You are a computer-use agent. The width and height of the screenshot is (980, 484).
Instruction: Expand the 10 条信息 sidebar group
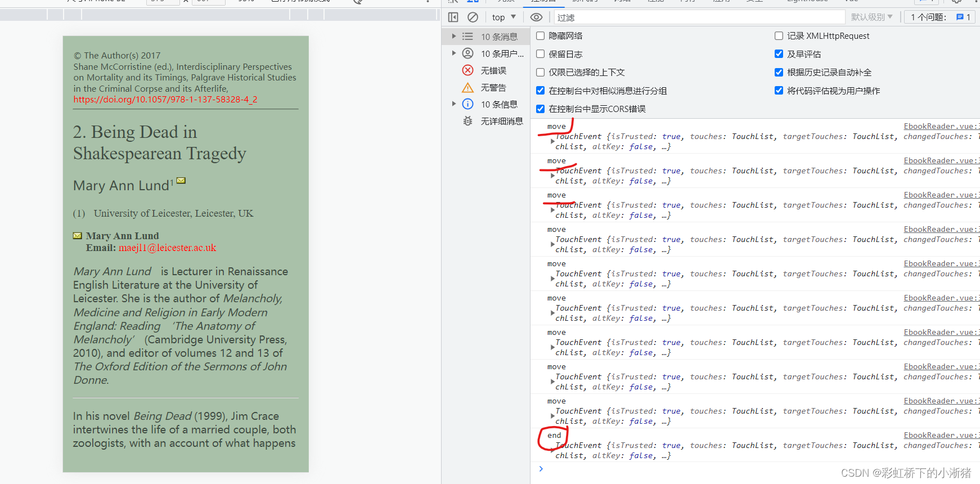coord(454,104)
